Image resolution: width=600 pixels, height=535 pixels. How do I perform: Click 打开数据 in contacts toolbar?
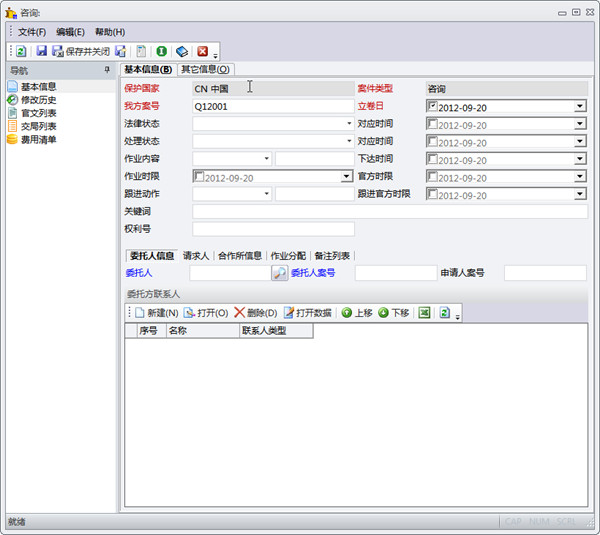click(x=308, y=313)
